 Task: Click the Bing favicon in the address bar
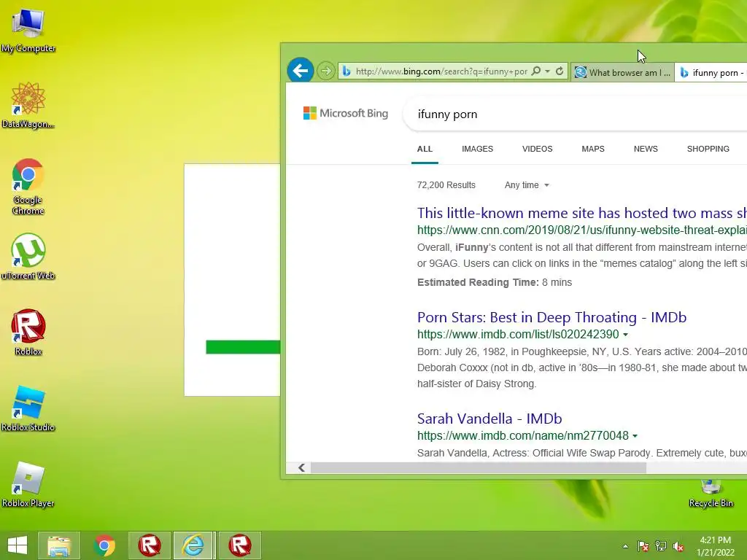pyautogui.click(x=347, y=71)
